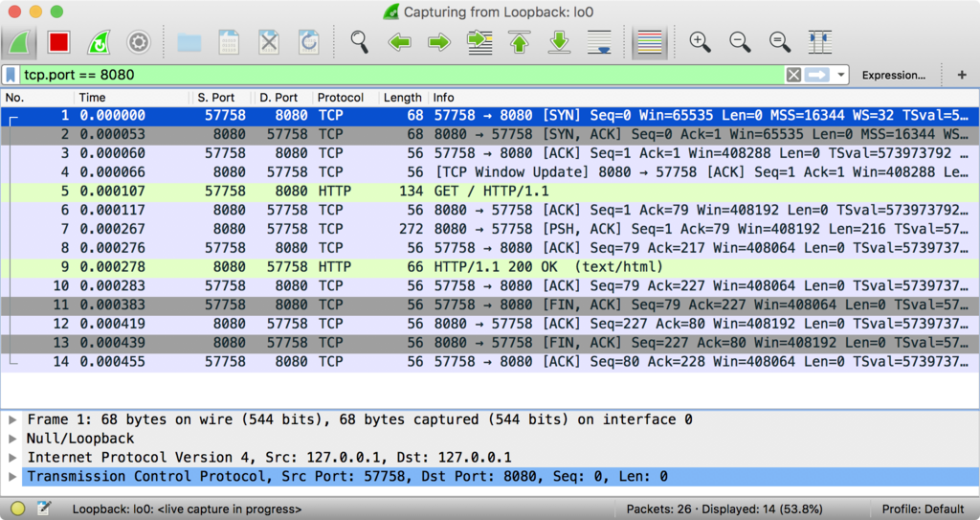Go to specified packet icon
Image resolution: width=980 pixels, height=520 pixels.
479,42
